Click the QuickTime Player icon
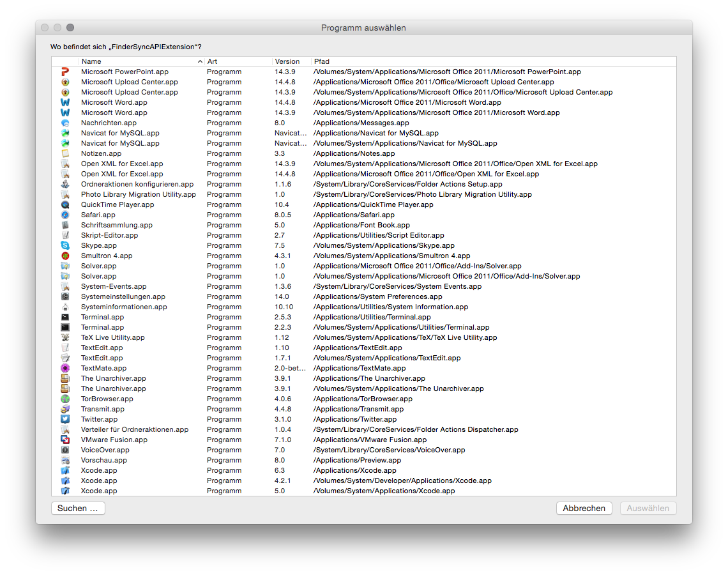Image resolution: width=728 pixels, height=575 pixels. pyautogui.click(x=65, y=204)
